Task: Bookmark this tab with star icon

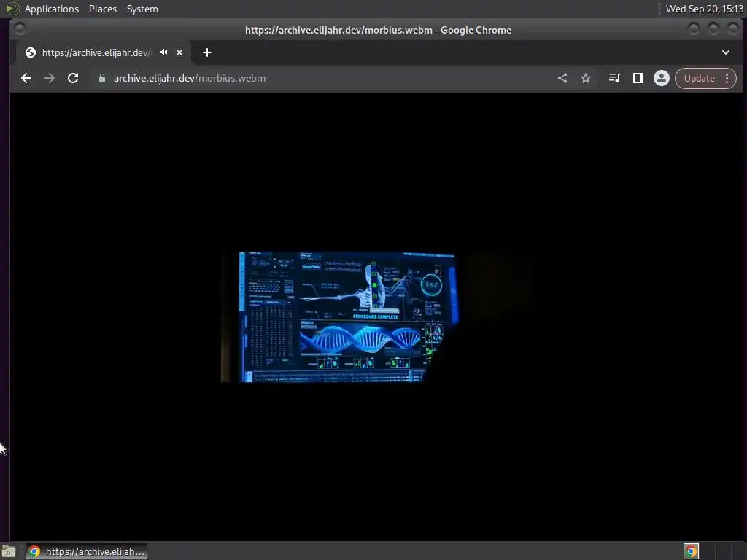Action: click(x=586, y=78)
